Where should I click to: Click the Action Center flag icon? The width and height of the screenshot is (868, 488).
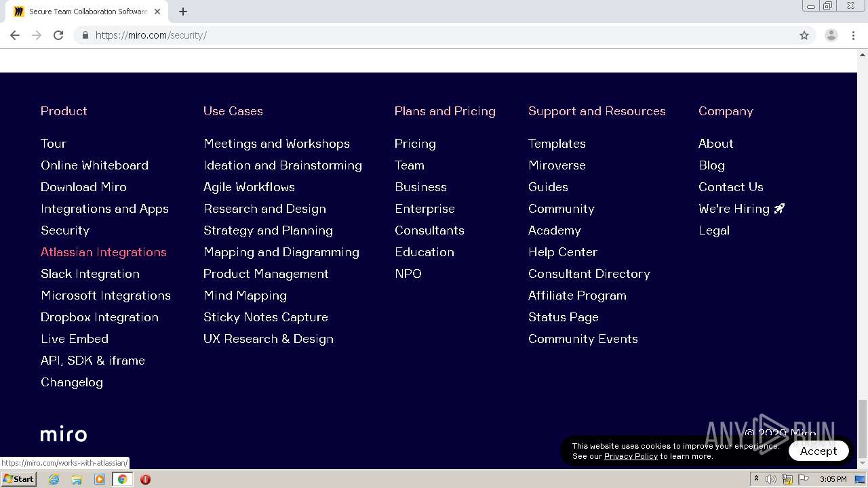804,479
